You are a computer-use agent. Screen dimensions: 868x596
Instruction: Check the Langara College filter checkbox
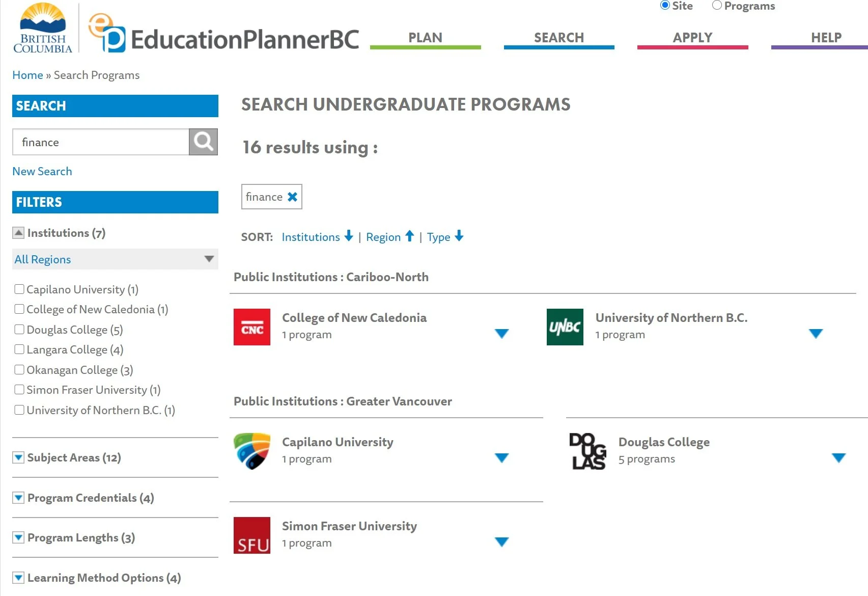coord(19,349)
